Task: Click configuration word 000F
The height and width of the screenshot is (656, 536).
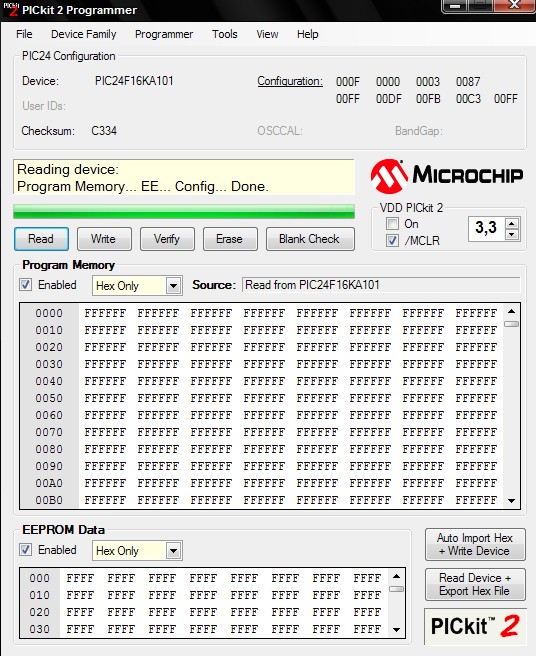Action: [348, 82]
